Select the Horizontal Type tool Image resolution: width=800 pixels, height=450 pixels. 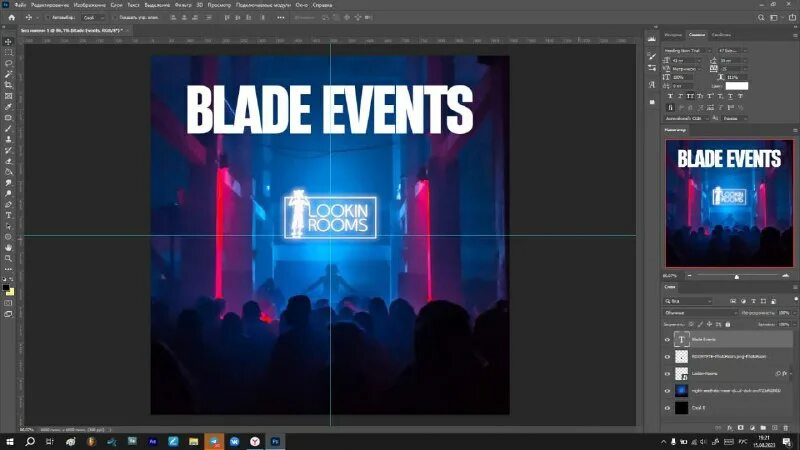pyautogui.click(x=8, y=215)
